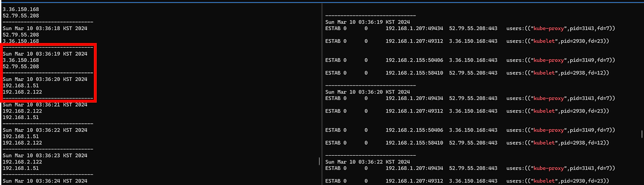644x185 pixels.
Task: Select timestamp 03:36:19 in left pane
Action: click(x=45, y=53)
